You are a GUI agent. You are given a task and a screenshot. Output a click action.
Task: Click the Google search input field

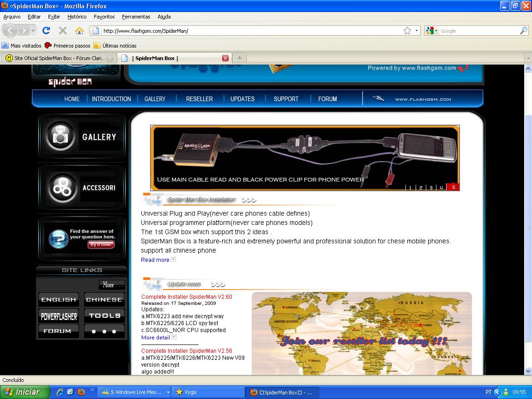point(479,31)
